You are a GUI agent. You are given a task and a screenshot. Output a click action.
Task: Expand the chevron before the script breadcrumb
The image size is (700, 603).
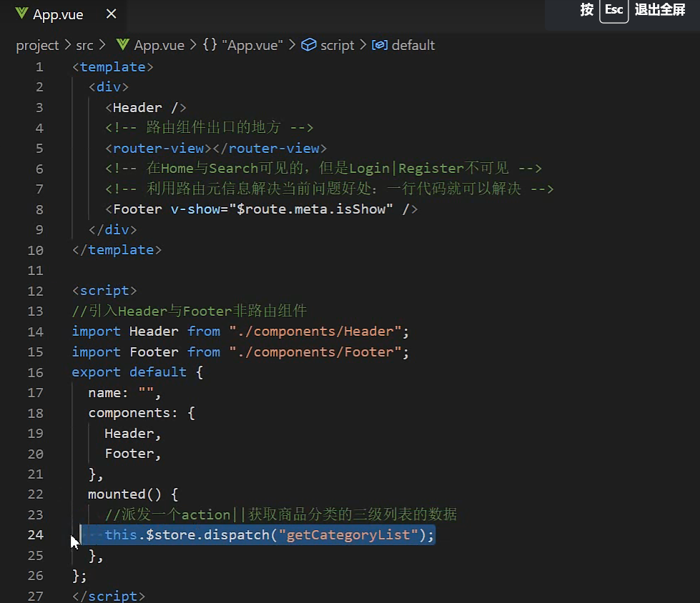tap(292, 44)
